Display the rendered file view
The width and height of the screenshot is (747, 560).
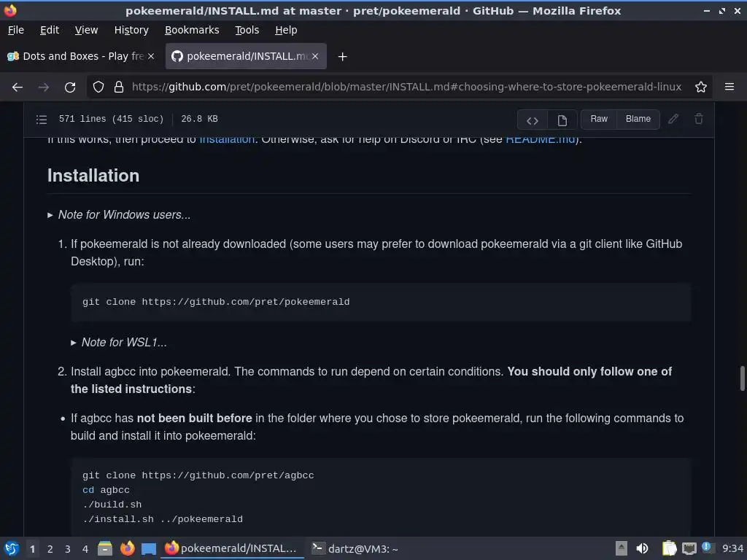[562, 120]
